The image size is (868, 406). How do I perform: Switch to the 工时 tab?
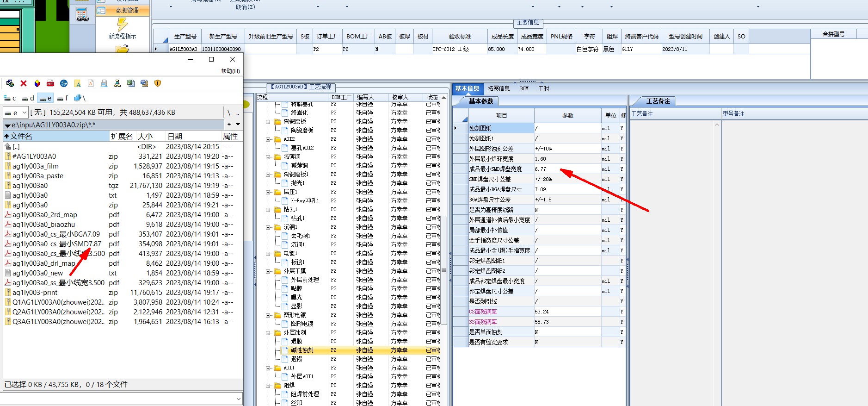pyautogui.click(x=543, y=88)
